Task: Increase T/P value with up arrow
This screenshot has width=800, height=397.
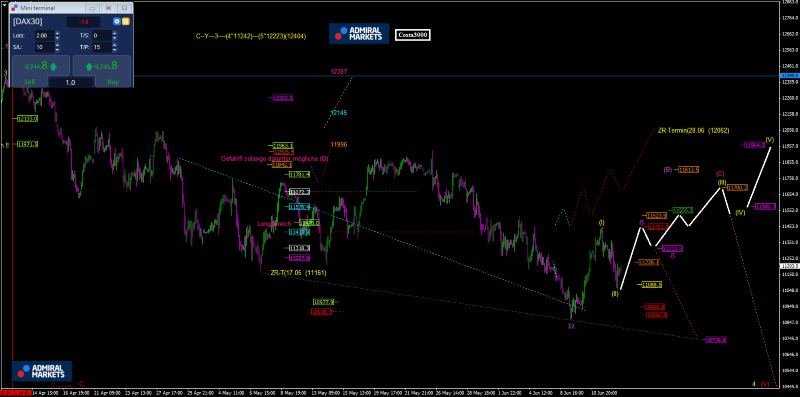Action: click(x=115, y=45)
